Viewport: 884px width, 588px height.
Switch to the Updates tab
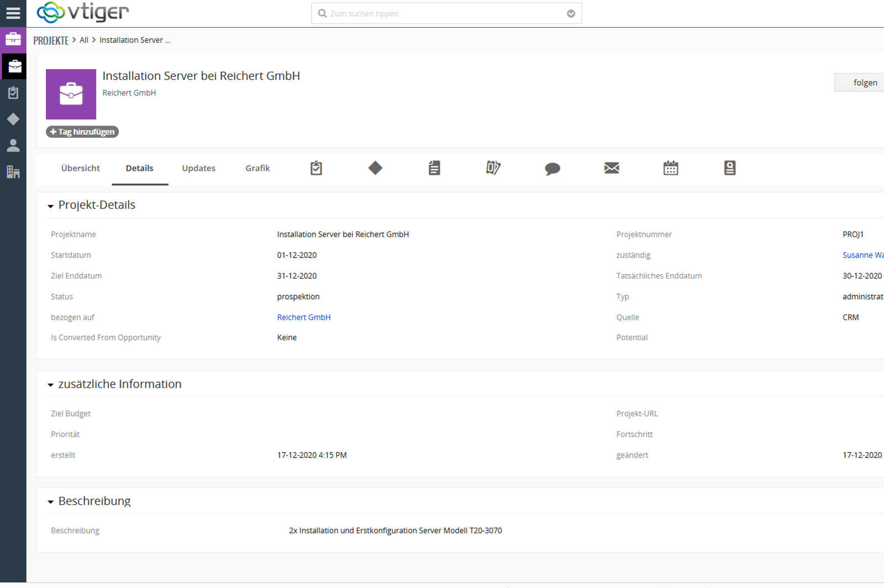198,168
